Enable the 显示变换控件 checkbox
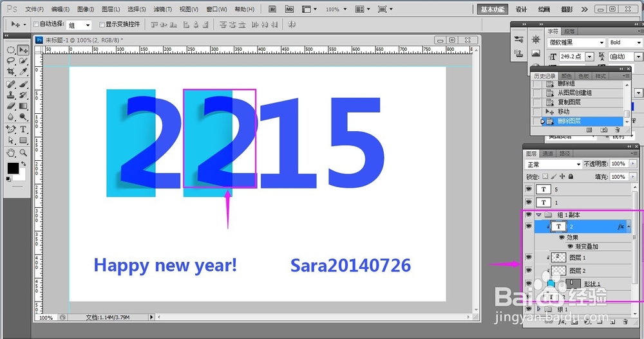Viewport: 644px width, 339px height. pos(102,24)
